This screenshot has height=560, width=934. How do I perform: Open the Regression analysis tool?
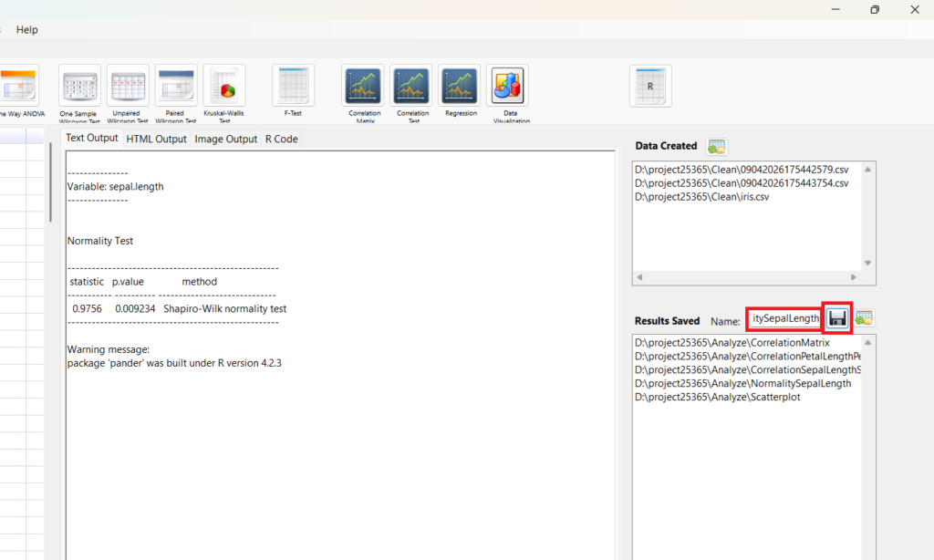tap(460, 86)
